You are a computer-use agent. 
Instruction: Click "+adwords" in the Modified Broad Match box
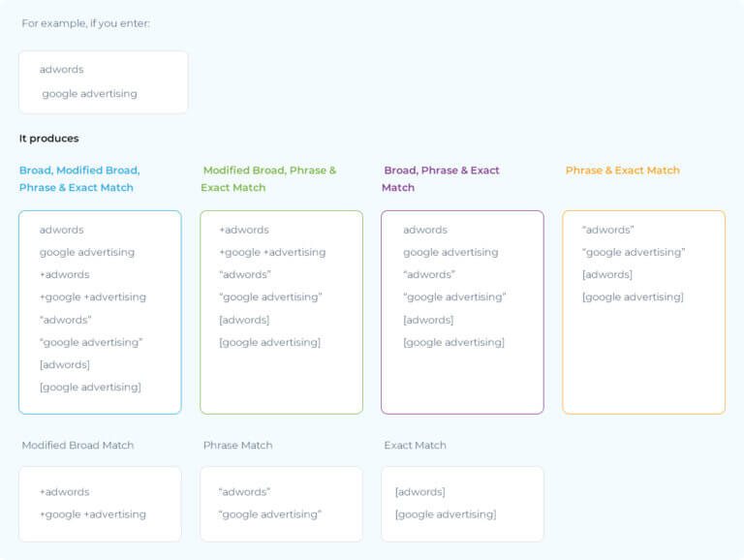[64, 492]
